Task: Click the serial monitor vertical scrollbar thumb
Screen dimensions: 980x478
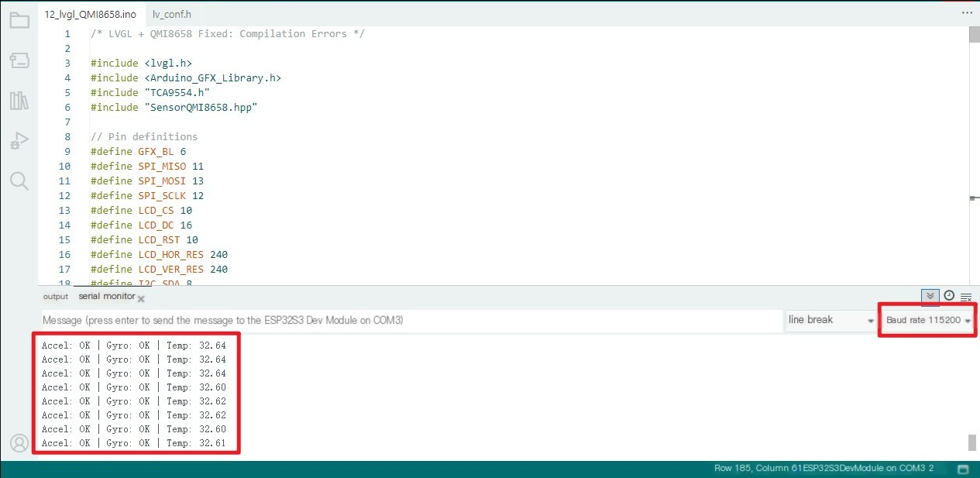Action: coord(972,442)
